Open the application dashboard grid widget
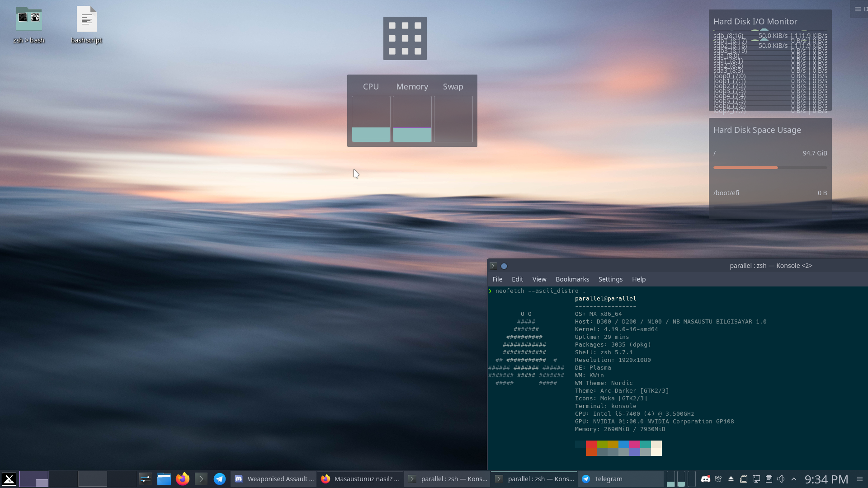The width and height of the screenshot is (868, 488). click(x=405, y=38)
